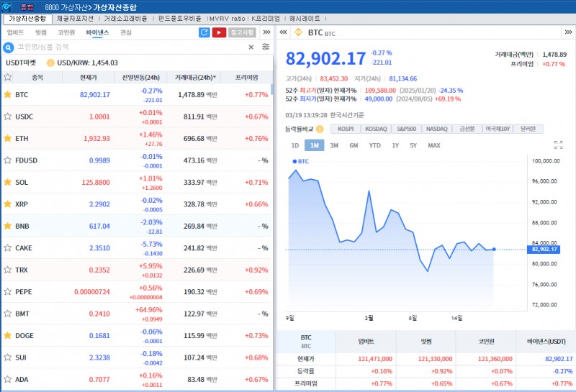The image size is (576, 392).
Task: Sort by 거래대금(24h) column header
Action: tap(195, 78)
